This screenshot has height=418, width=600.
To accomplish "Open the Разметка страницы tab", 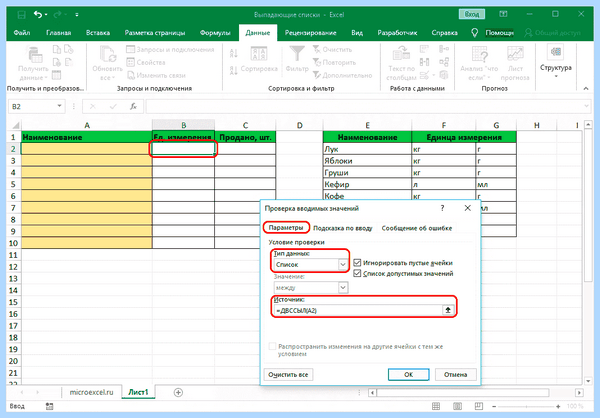I will point(155,33).
